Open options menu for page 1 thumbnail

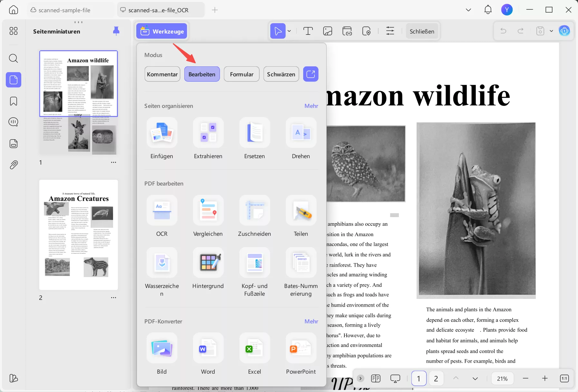113,162
